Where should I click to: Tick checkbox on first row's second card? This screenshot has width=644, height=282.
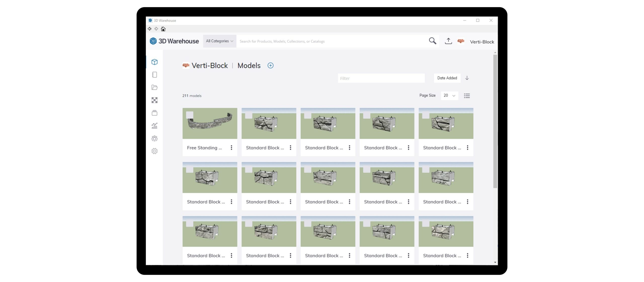(x=249, y=115)
